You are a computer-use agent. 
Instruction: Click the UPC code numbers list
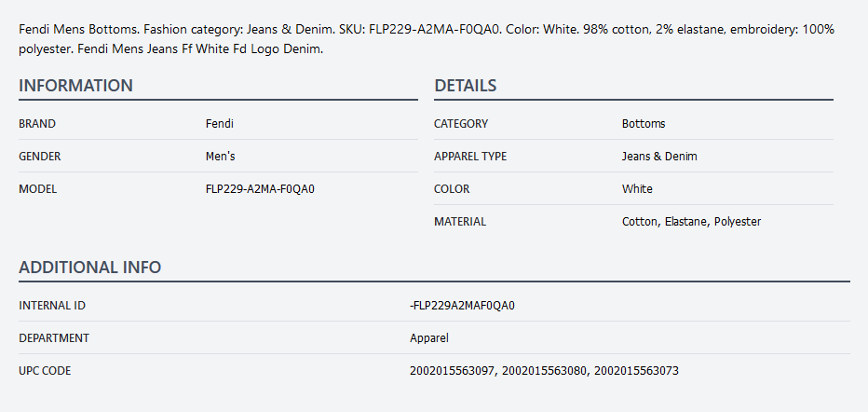544,371
